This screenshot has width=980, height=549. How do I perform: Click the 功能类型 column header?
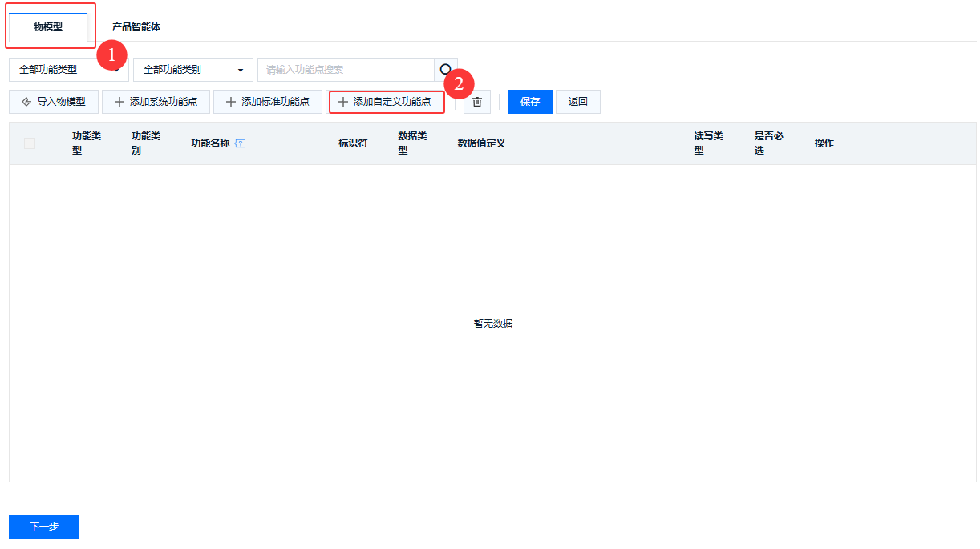tap(87, 143)
